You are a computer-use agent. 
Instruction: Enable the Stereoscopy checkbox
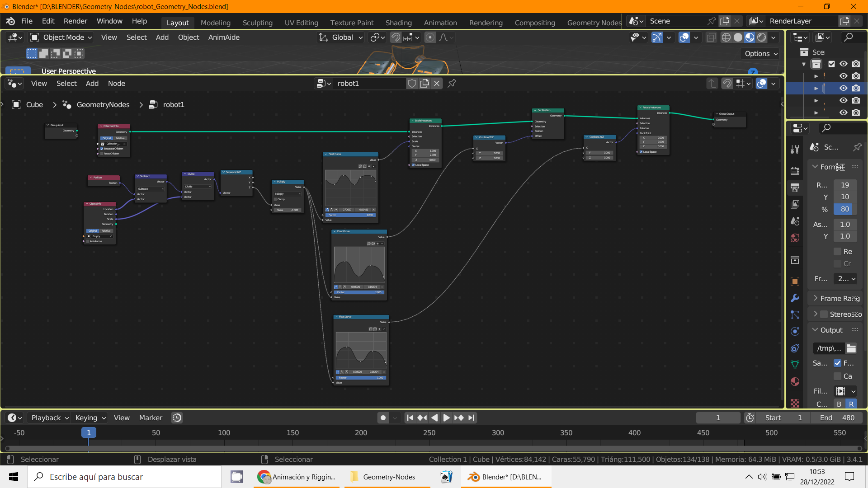[x=824, y=314]
